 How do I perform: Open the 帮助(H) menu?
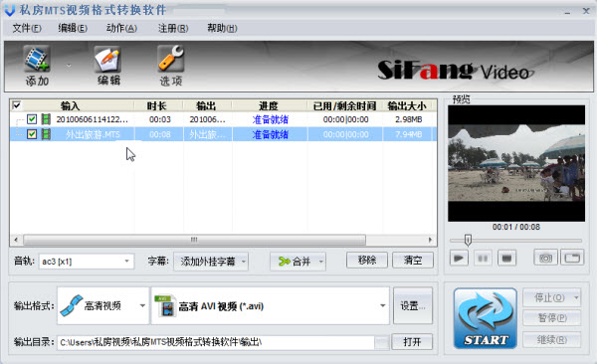coord(222,28)
